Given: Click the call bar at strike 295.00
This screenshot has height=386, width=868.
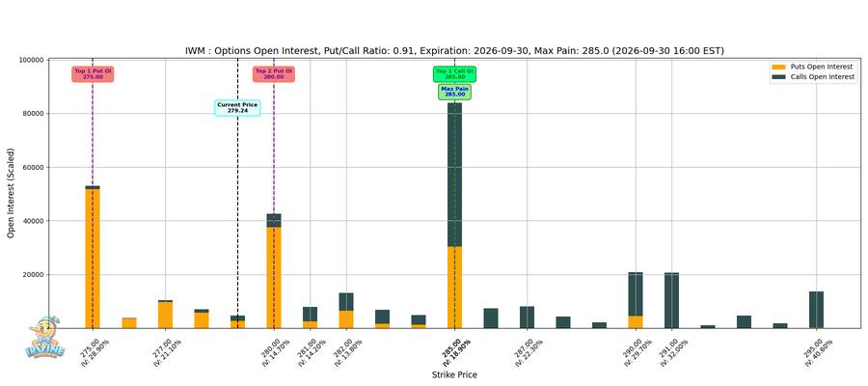Looking at the screenshot, I should tap(817, 310).
